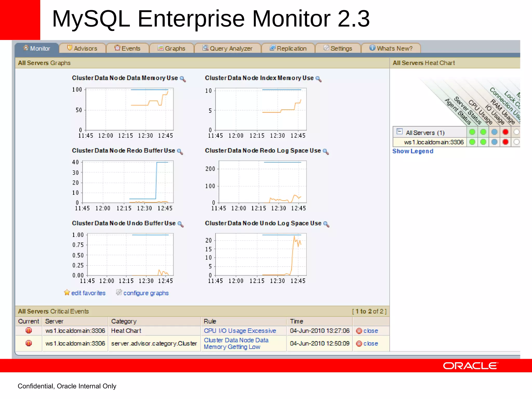Click the Cluster Data Node Data Memory Use chart

point(129,109)
